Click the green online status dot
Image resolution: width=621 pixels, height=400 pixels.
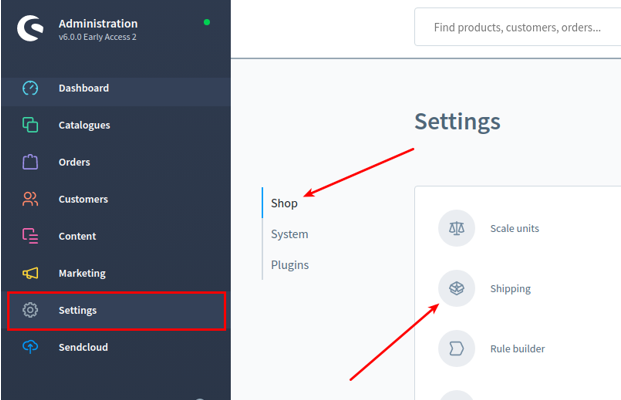[207, 22]
